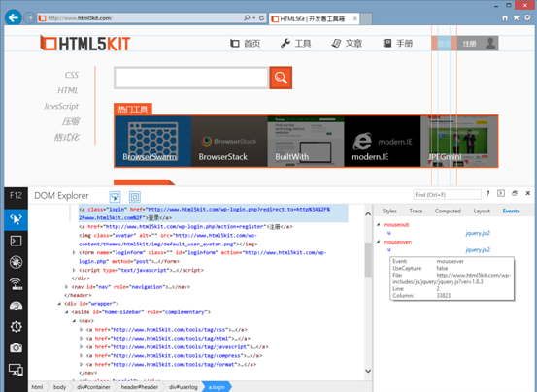The height and width of the screenshot is (392, 537).
Task: Switch to the Styles tab
Action: (389, 211)
